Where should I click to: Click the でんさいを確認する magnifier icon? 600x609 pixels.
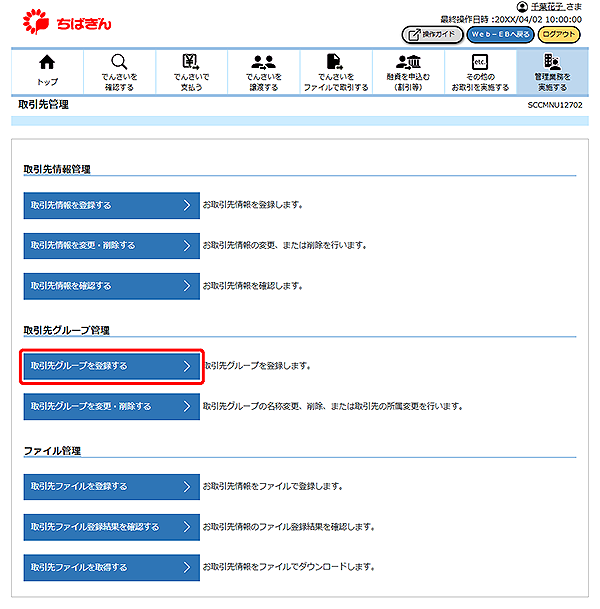[x=119, y=61]
